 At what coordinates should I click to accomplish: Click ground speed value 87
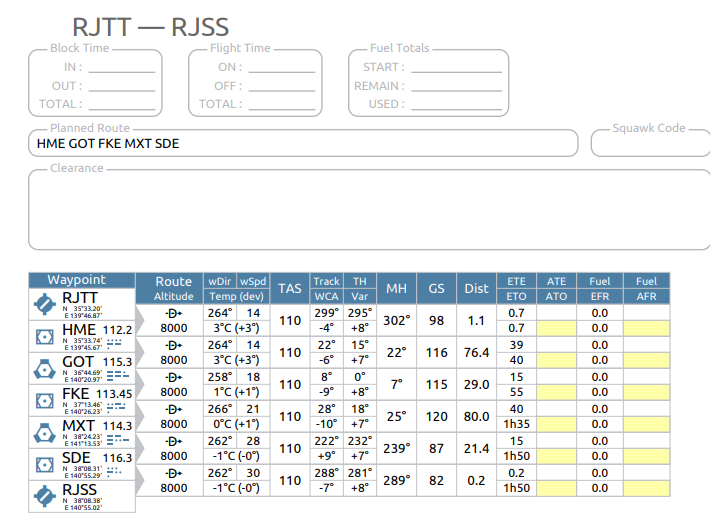coord(437,449)
